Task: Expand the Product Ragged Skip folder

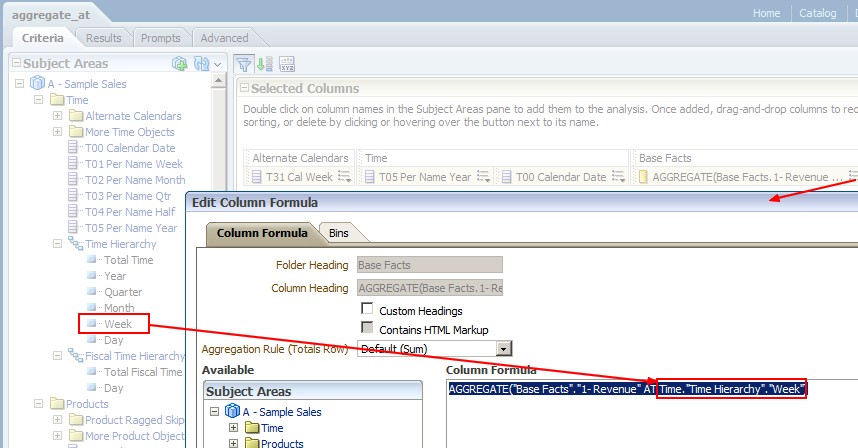Action: pyautogui.click(x=57, y=420)
